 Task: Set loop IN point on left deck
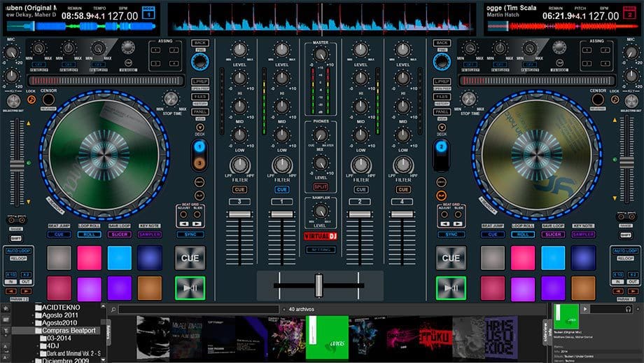tap(11, 282)
